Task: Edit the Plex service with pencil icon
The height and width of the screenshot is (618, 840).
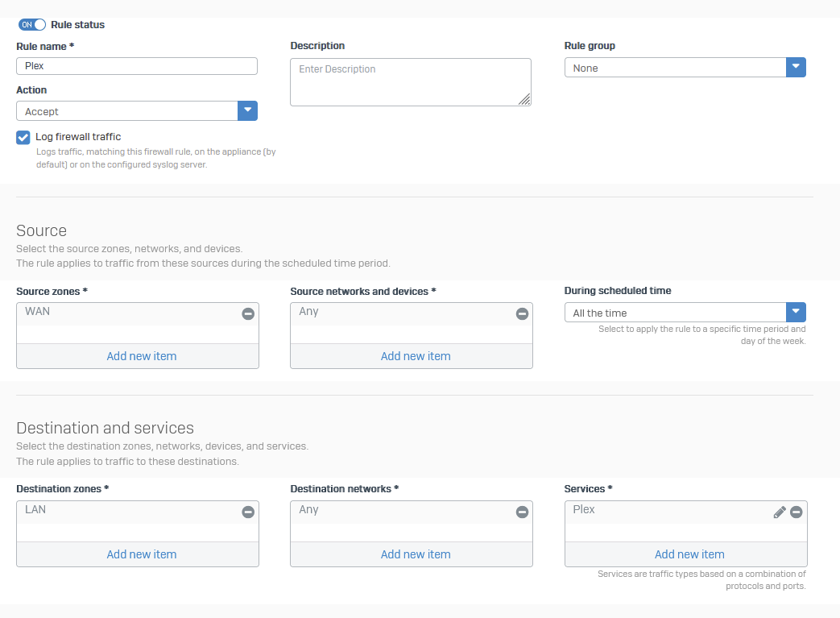Action: pyautogui.click(x=780, y=512)
